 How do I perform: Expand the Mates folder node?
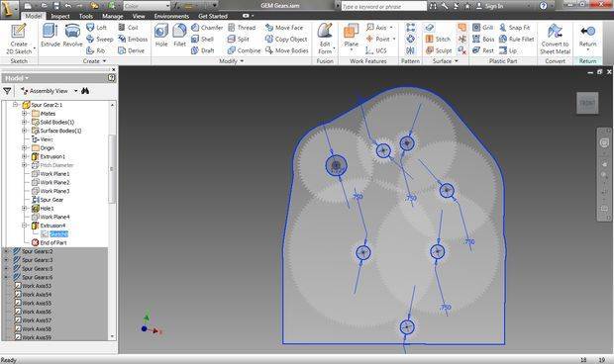[25, 114]
